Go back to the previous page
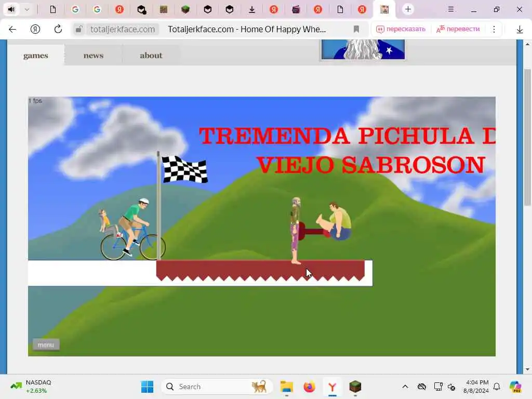 tap(12, 29)
